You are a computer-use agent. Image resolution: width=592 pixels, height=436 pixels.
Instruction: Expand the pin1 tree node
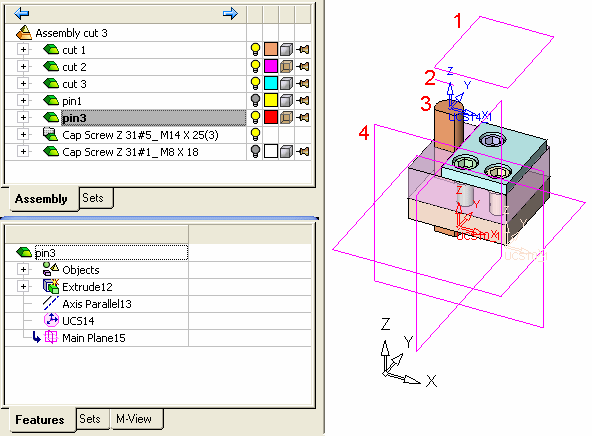pos(23,100)
